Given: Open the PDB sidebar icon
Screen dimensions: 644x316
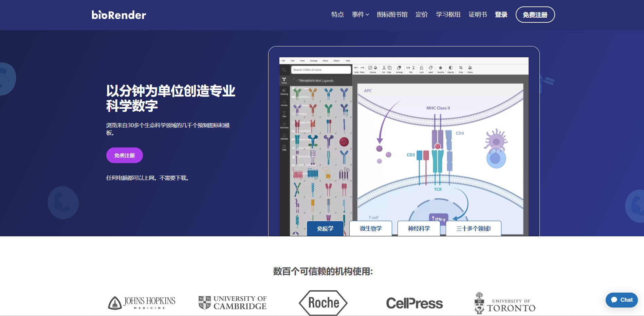Looking at the screenshot, I should tap(284, 147).
